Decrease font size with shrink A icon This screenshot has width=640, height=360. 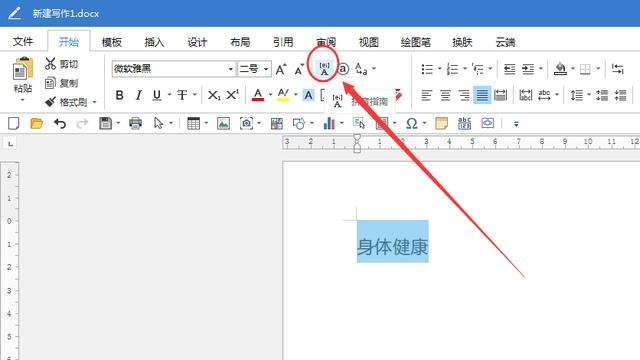tap(300, 69)
